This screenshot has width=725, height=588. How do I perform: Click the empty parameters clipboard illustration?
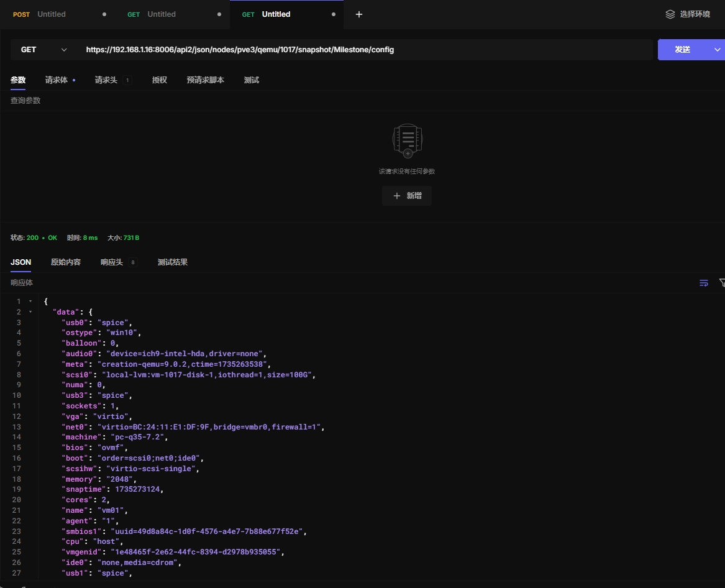pos(407,140)
